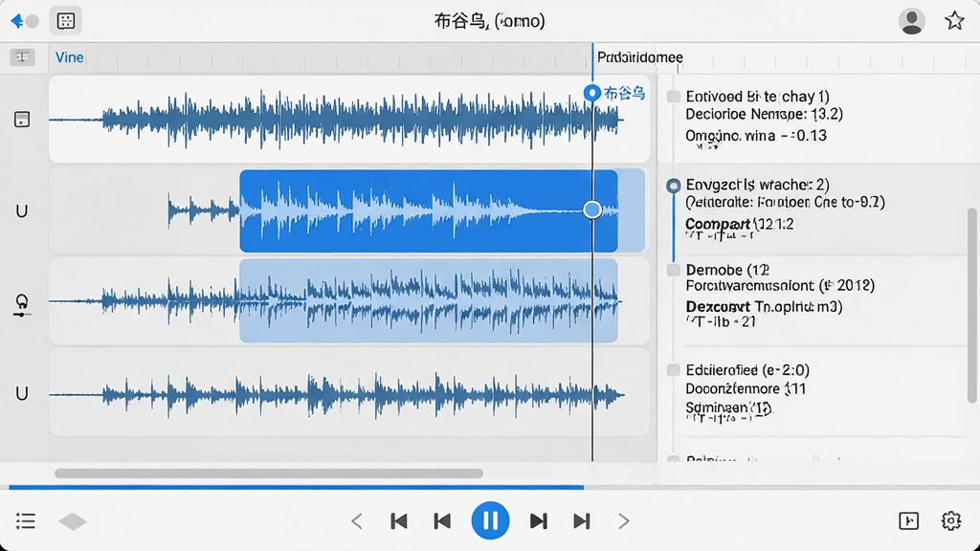The height and width of the screenshot is (551, 980).
Task: Pause playback with blue pause button
Action: tap(490, 520)
